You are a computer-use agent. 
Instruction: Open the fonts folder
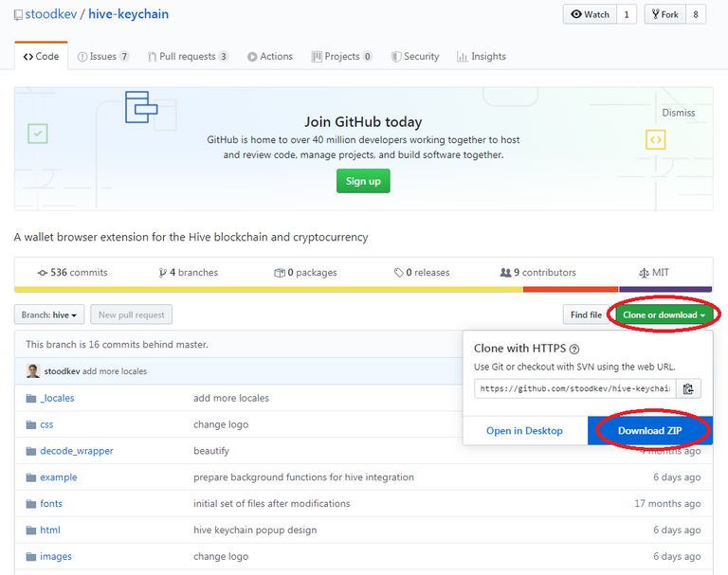point(51,504)
